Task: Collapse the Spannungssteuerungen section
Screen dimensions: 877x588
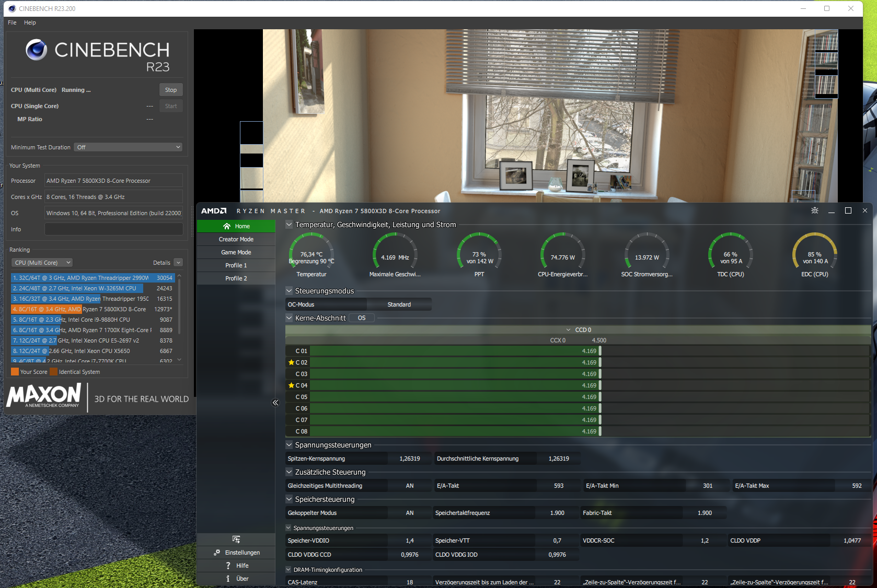Action: (x=289, y=445)
